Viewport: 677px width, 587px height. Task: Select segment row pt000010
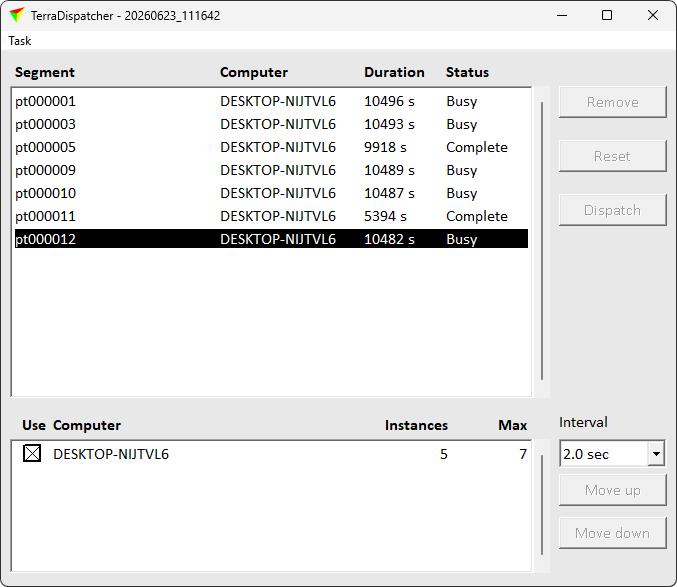click(271, 193)
